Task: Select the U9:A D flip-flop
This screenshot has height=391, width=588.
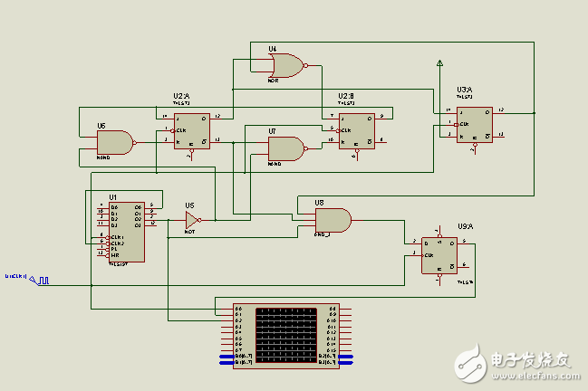Action: click(x=439, y=255)
